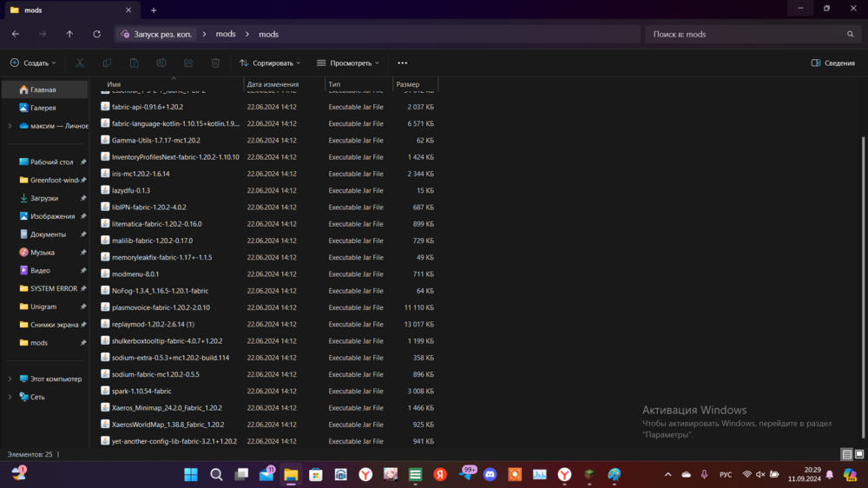Open taskbar Search
868x488 pixels.
click(216, 475)
